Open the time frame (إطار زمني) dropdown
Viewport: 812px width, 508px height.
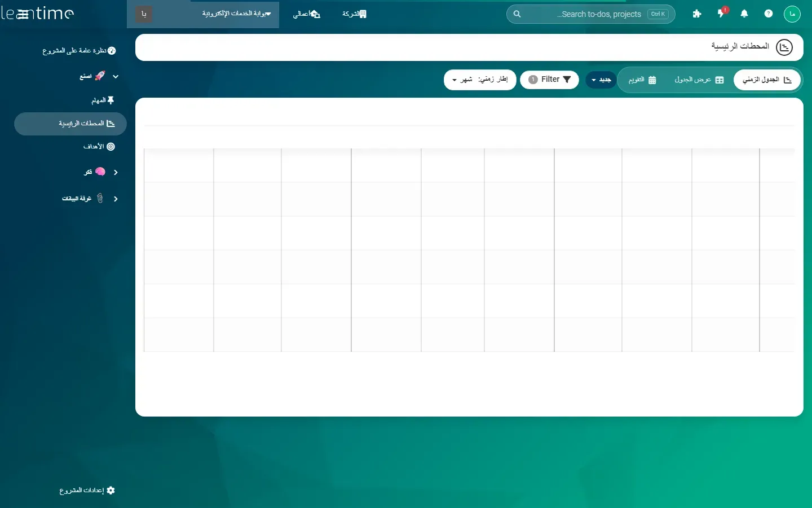[480, 80]
